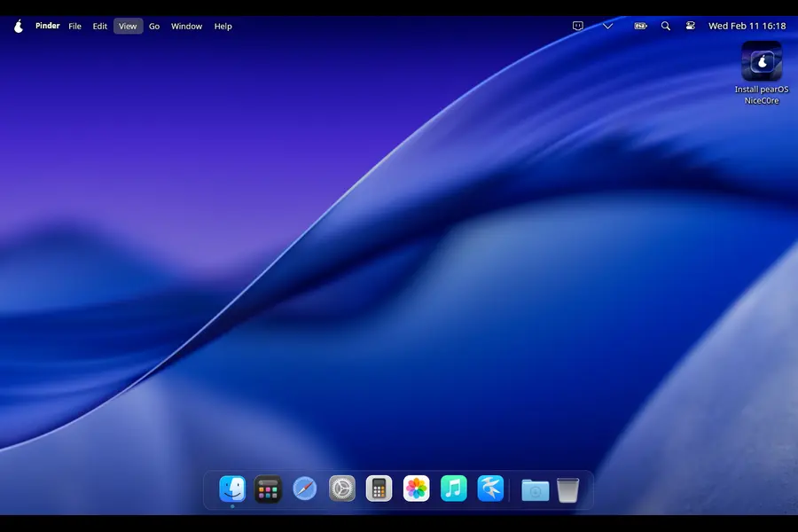This screenshot has width=798, height=532.
Task: Open the Control Center toggles icon
Action: [690, 27]
